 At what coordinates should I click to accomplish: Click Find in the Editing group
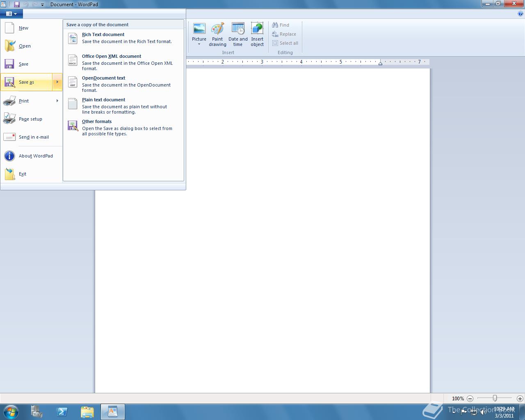click(x=281, y=25)
